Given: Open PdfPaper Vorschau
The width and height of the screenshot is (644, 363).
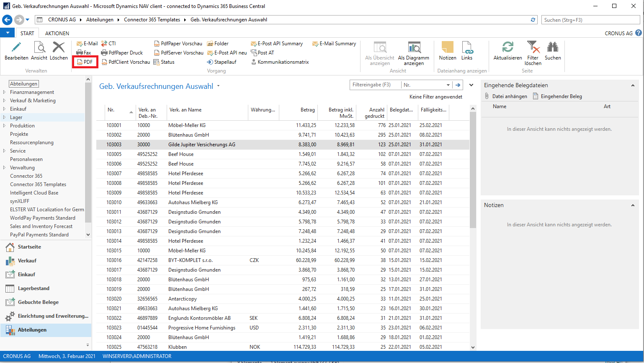Looking at the screenshot, I should 178,44.
